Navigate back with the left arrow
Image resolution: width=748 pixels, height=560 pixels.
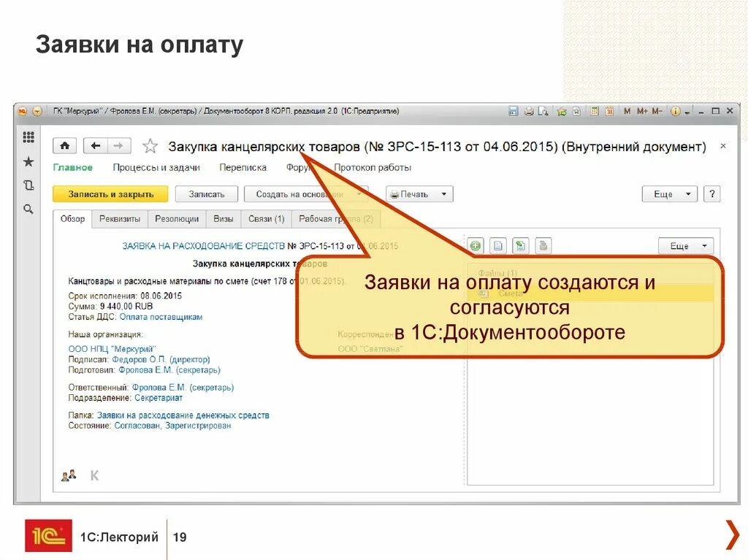pyautogui.click(x=96, y=146)
